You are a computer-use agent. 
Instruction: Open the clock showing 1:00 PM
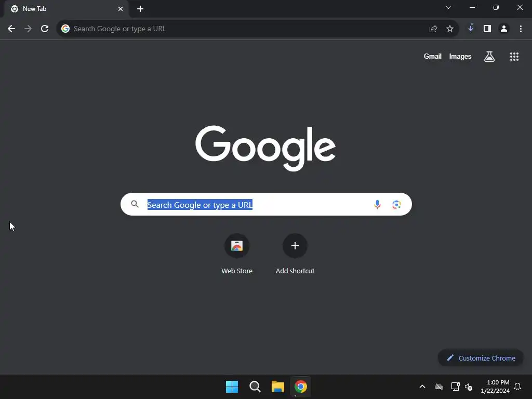pyautogui.click(x=495, y=387)
